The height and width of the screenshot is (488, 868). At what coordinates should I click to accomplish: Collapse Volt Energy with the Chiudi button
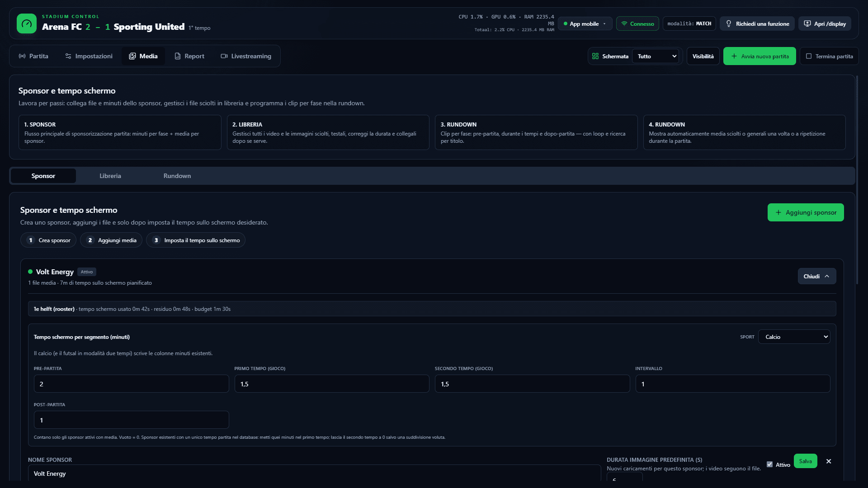point(816,276)
